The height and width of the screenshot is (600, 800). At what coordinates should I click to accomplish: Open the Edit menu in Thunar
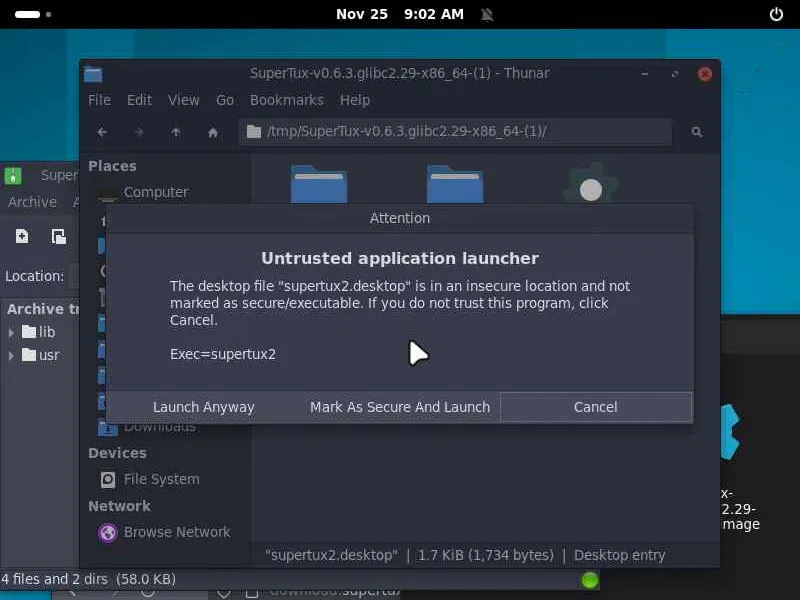pyautogui.click(x=139, y=100)
